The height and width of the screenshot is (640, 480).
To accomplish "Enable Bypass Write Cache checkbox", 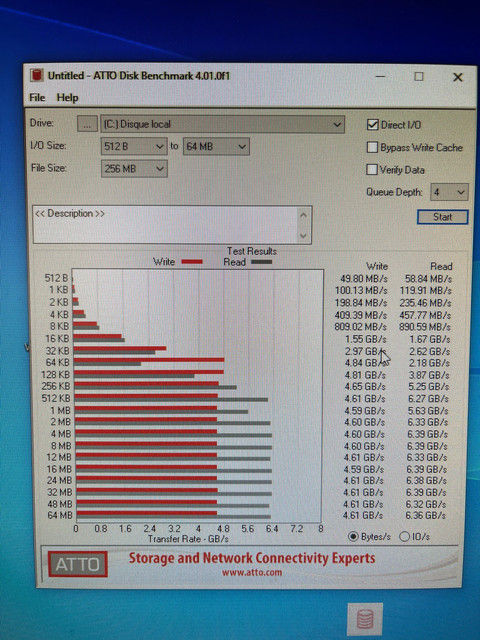I will click(x=372, y=147).
